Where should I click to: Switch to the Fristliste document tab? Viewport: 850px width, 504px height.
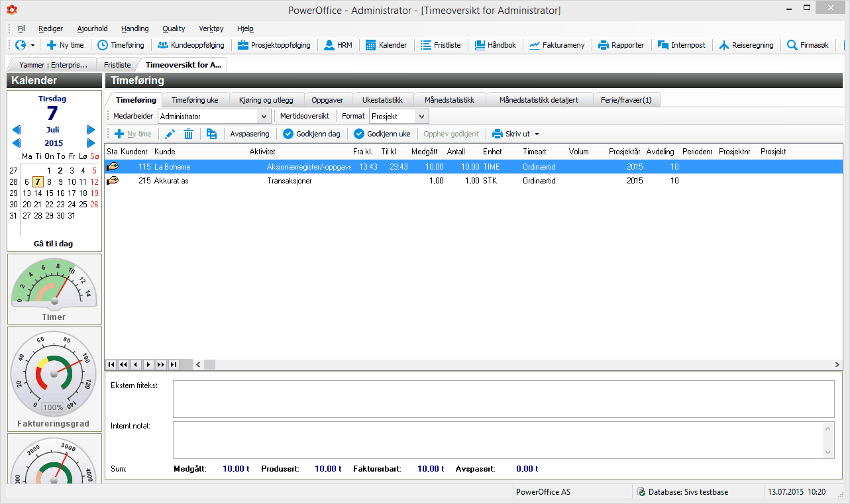point(117,65)
